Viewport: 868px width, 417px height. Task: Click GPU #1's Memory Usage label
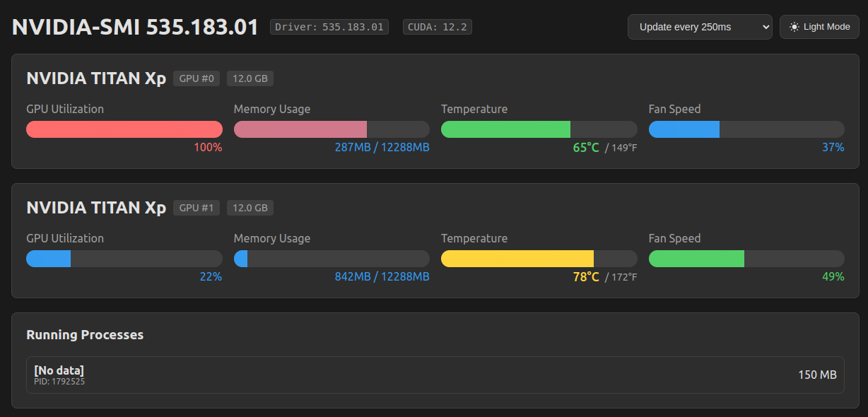[x=272, y=238]
